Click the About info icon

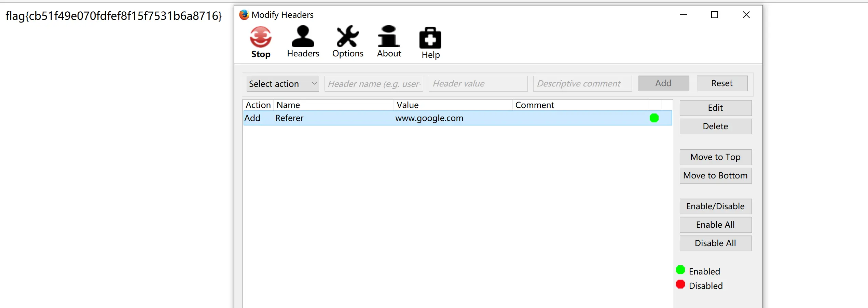[x=389, y=37]
